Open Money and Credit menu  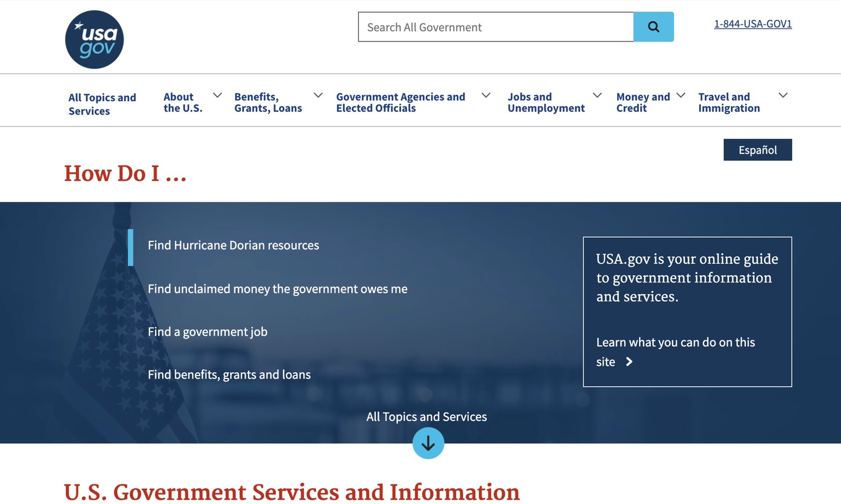[x=643, y=103]
